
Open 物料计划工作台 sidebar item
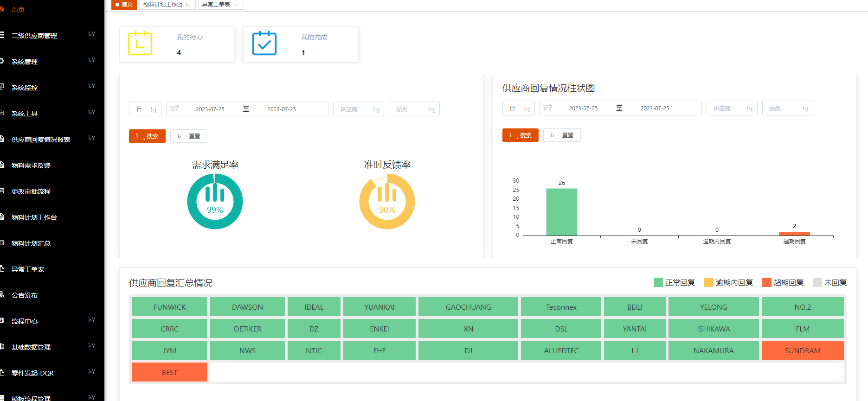[34, 217]
